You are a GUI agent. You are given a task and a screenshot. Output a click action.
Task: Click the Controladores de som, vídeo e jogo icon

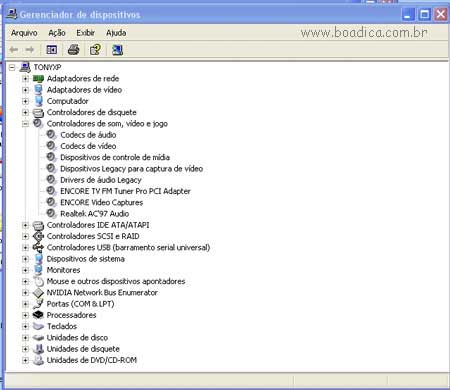point(38,124)
